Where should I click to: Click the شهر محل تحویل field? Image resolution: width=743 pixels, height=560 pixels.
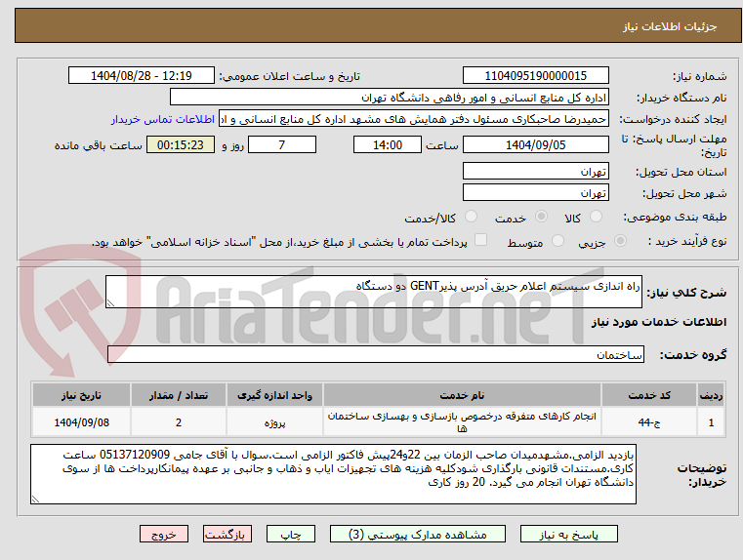tap(535, 193)
